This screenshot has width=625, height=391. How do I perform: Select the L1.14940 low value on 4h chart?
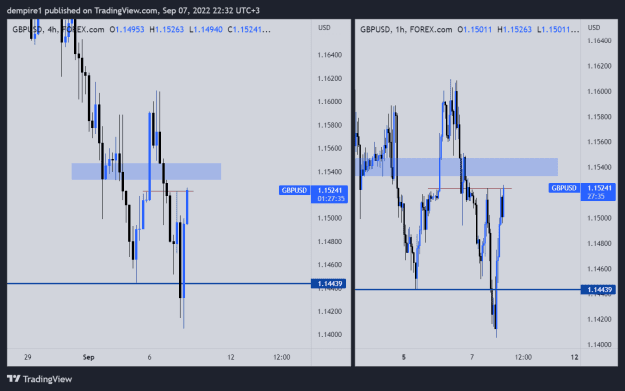206,29
